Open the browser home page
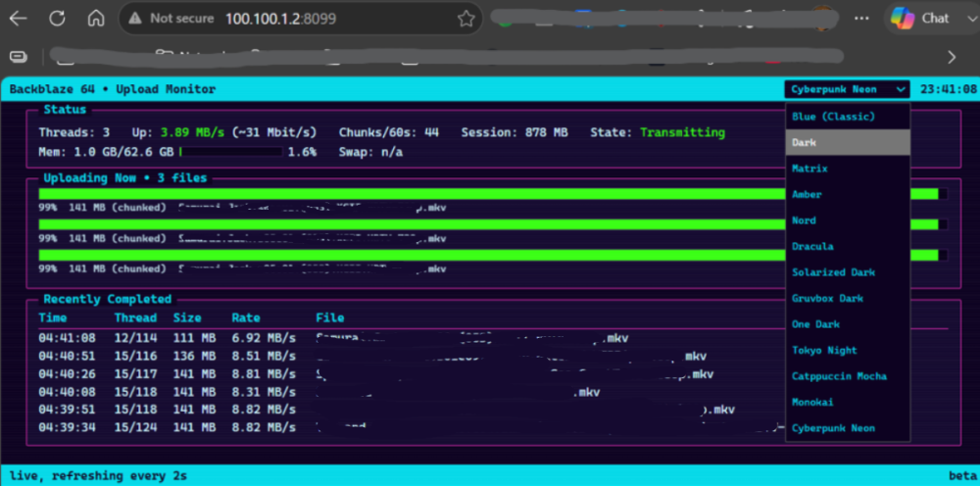The height and width of the screenshot is (486, 980). pyautogui.click(x=96, y=19)
